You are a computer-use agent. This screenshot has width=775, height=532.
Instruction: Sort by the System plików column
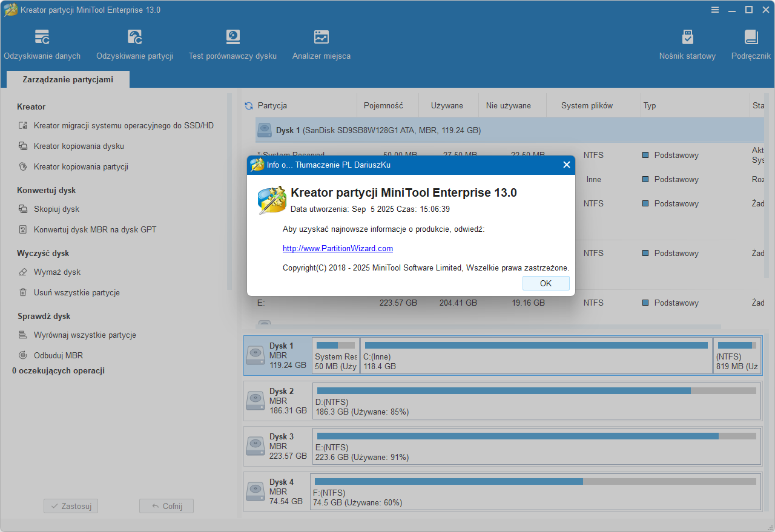pyautogui.click(x=587, y=106)
